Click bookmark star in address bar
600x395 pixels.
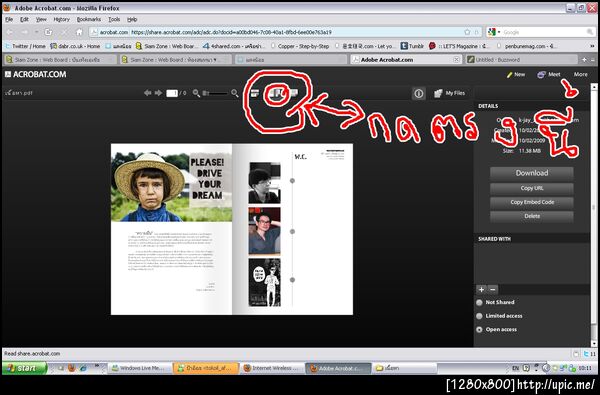pyautogui.click(x=467, y=32)
